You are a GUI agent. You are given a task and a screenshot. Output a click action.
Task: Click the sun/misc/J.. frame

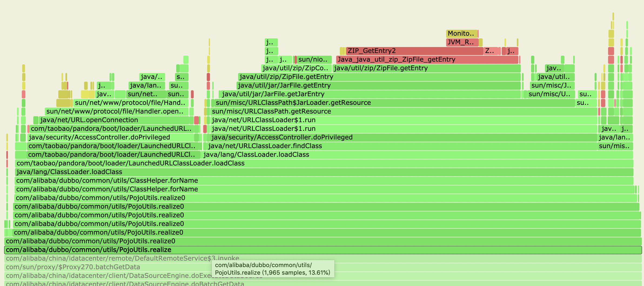(x=552, y=85)
